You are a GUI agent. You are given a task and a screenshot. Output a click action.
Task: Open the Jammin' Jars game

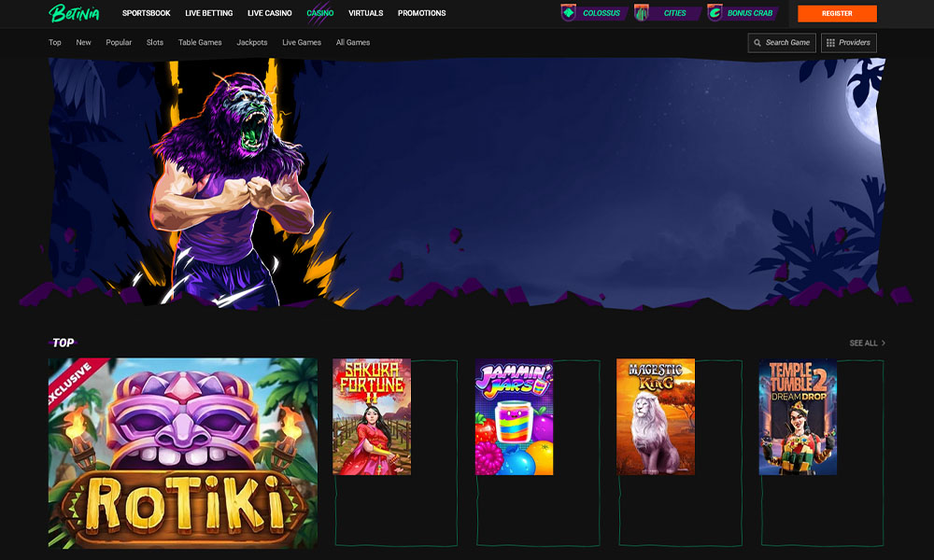514,416
